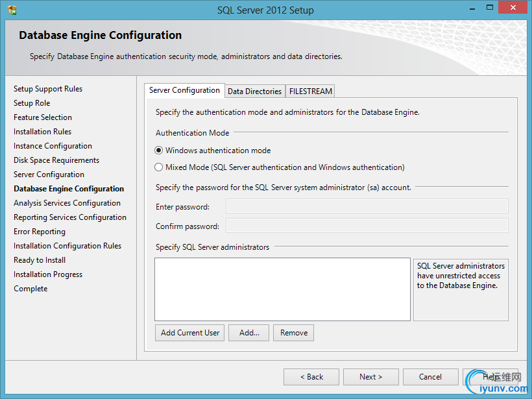Click the Feature Selection step
The image size is (532, 399).
(43, 117)
